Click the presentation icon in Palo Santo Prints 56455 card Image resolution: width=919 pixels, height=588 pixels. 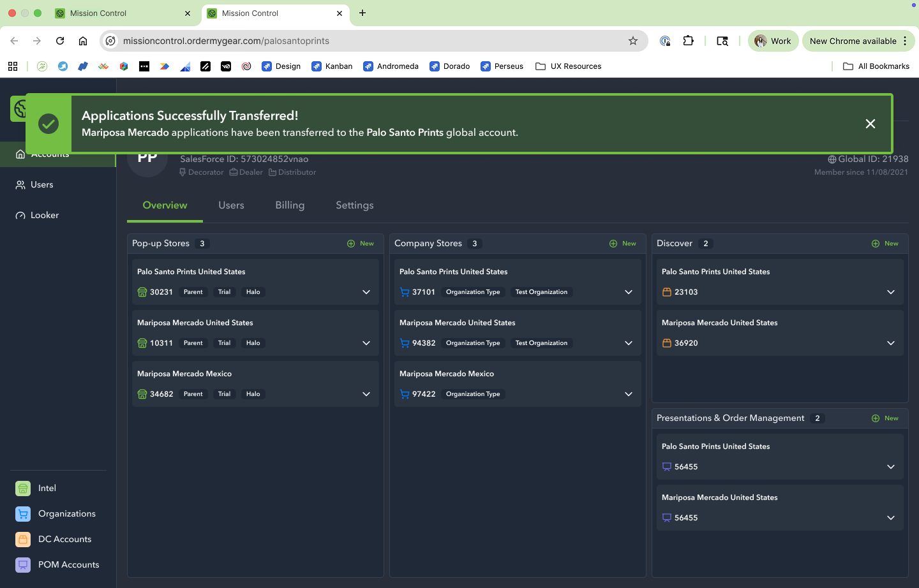(667, 467)
